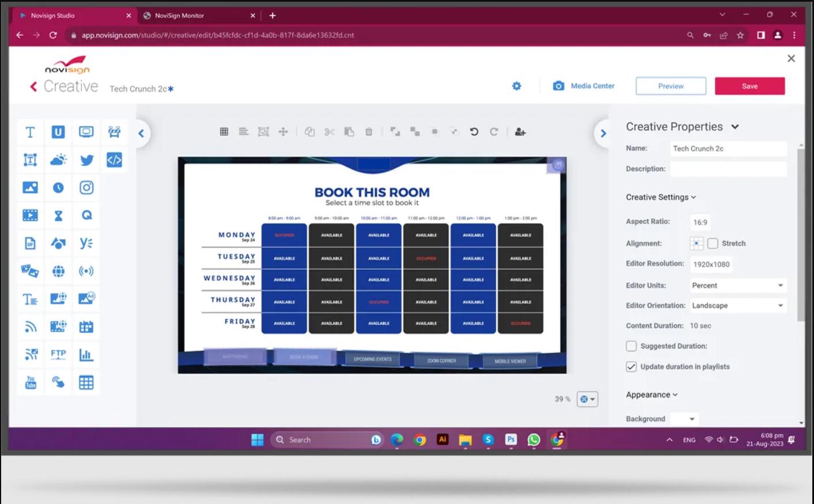Select the Text widget icon

tap(30, 132)
